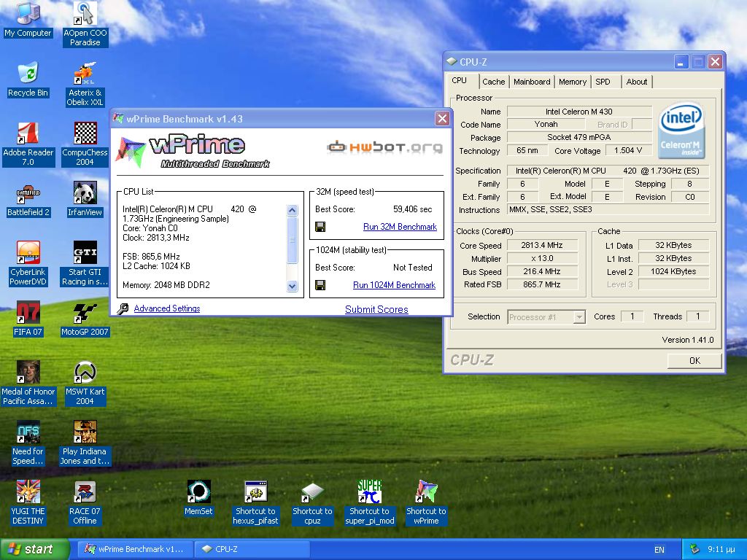The height and width of the screenshot is (560, 747).
Task: Click the Advanced Settings wrench icon
Action: [123, 308]
